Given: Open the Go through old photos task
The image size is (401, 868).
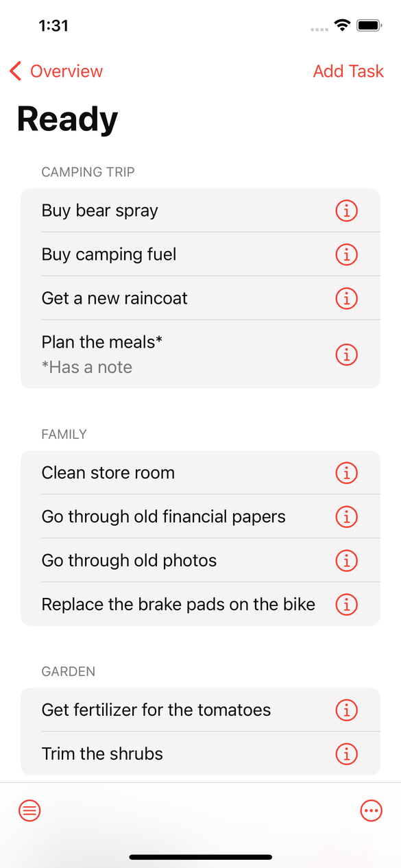Looking at the screenshot, I should pyautogui.click(x=200, y=560).
